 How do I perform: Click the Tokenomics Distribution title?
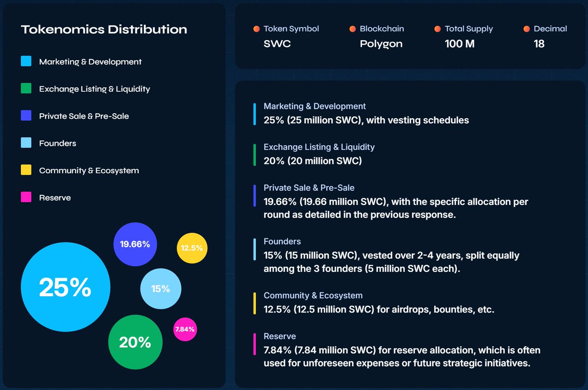pos(104,29)
